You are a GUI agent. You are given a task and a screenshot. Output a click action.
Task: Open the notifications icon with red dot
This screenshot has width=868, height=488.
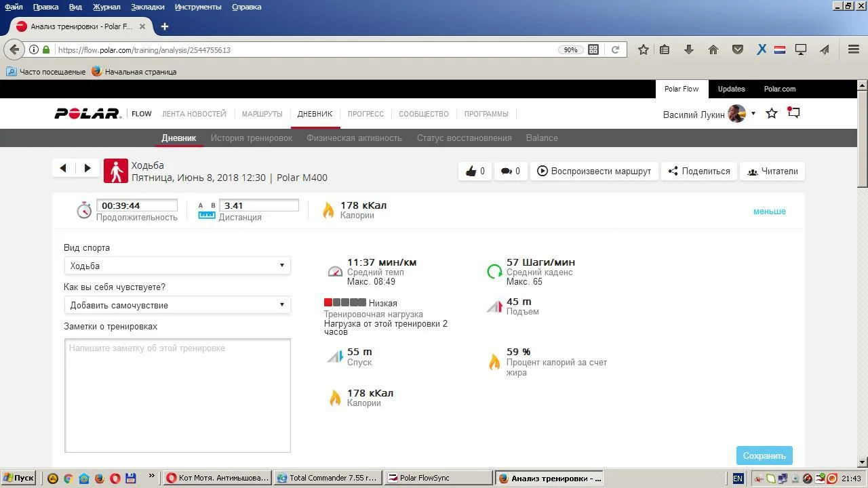click(793, 113)
